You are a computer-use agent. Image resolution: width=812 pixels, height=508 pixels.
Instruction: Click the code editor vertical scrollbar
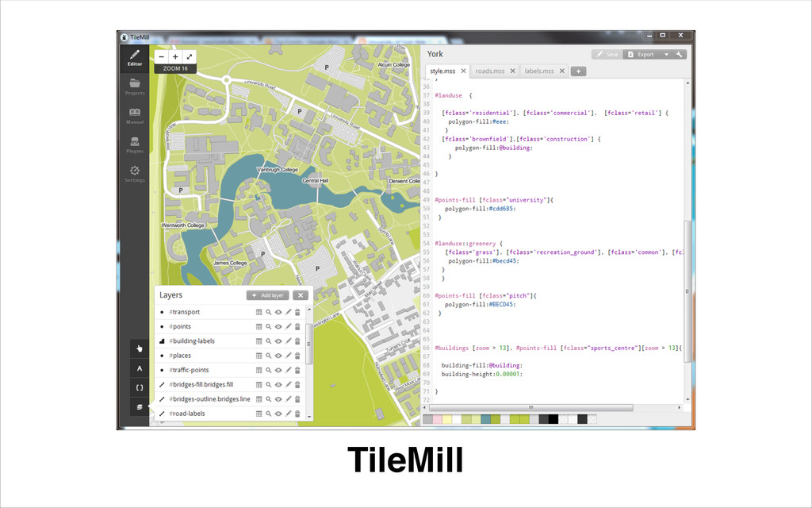click(688, 291)
